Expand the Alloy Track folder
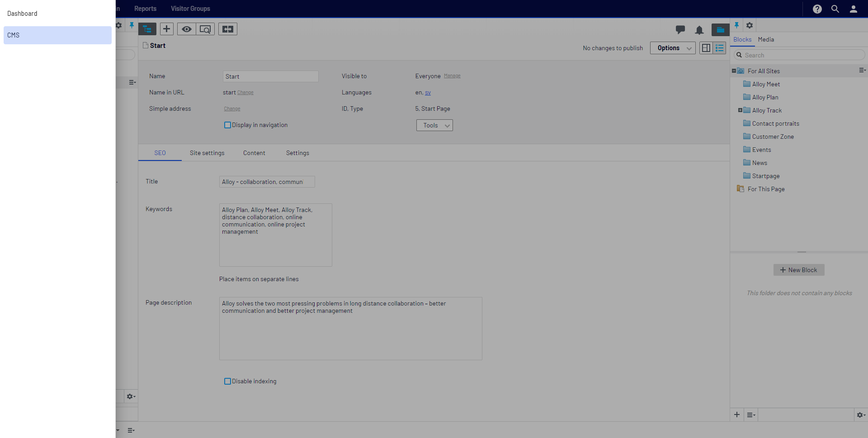Screen dimensions: 868x438 [x=740, y=110]
